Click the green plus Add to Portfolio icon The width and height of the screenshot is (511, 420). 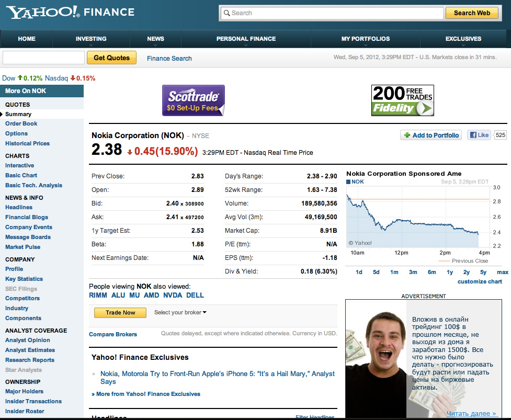coord(407,135)
